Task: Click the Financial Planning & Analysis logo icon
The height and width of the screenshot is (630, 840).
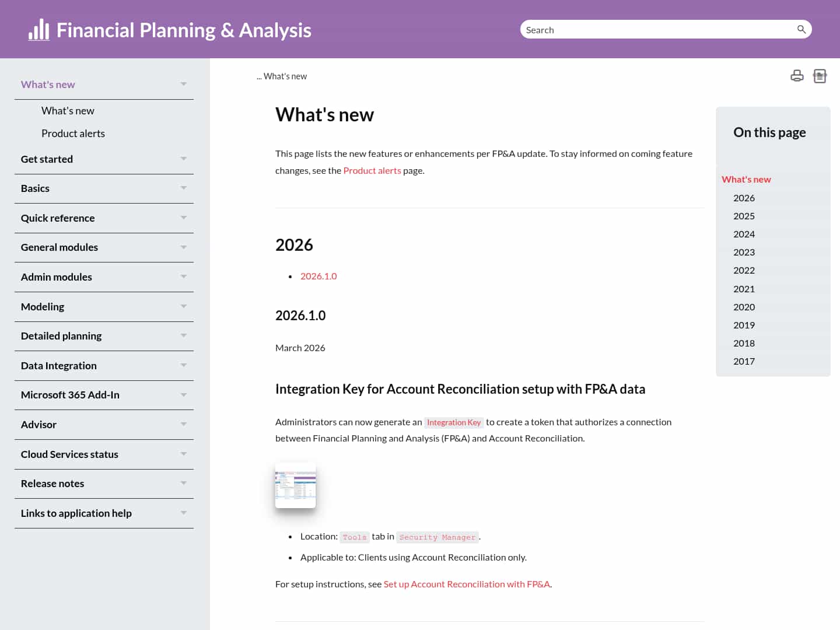Action: [x=38, y=29]
